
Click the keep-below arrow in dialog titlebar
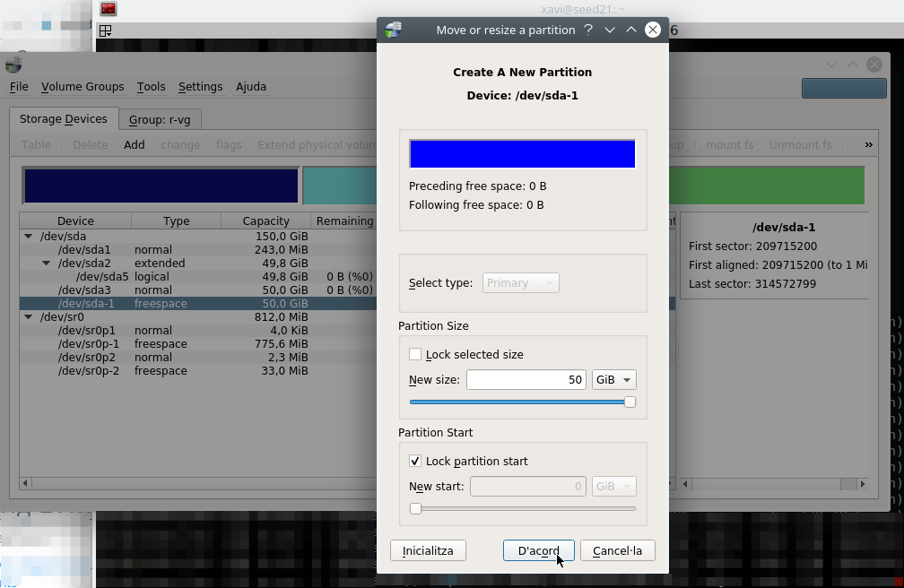[x=610, y=30]
